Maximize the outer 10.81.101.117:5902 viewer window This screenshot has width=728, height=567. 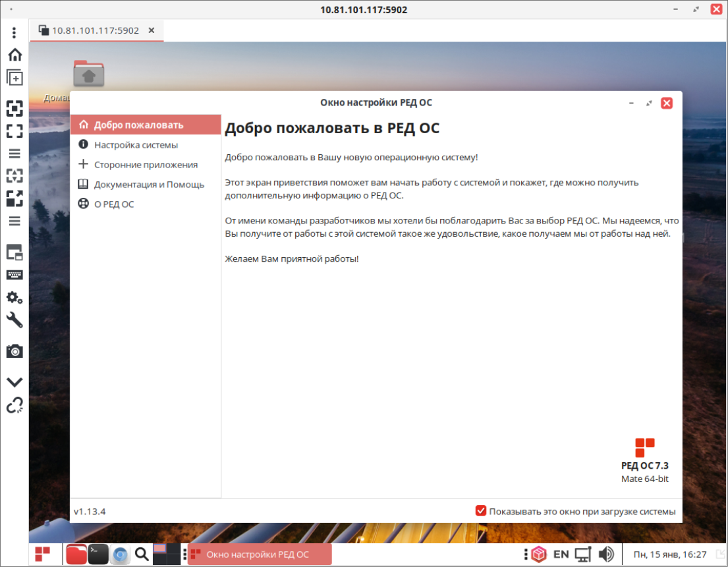pyautogui.click(x=696, y=9)
